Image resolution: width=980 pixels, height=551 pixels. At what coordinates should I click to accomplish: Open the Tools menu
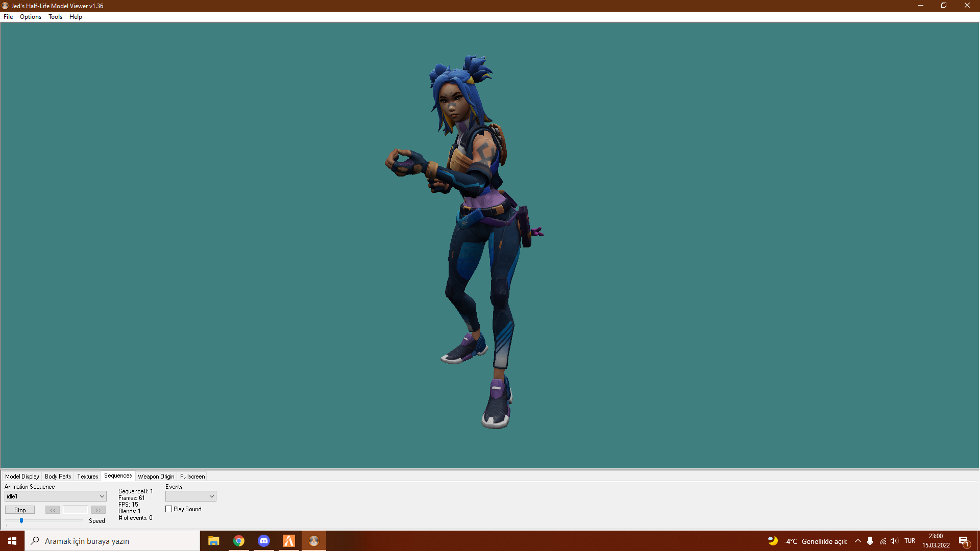55,17
